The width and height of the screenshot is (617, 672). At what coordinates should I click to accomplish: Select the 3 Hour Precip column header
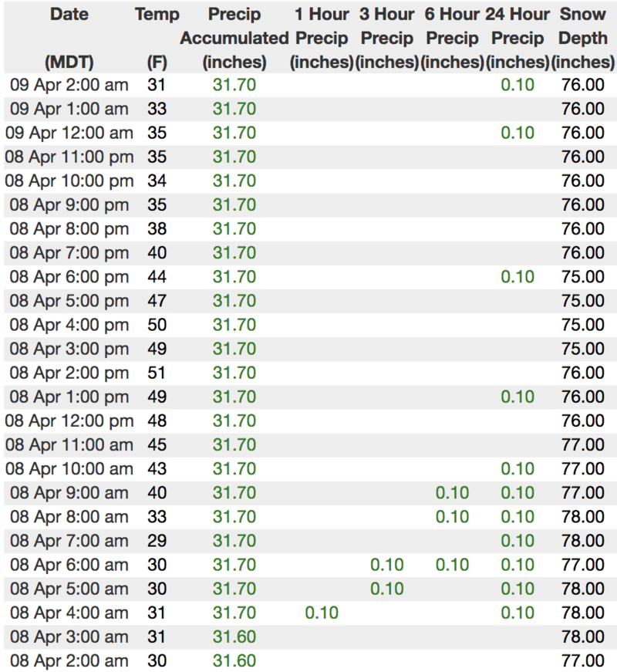[x=387, y=37]
